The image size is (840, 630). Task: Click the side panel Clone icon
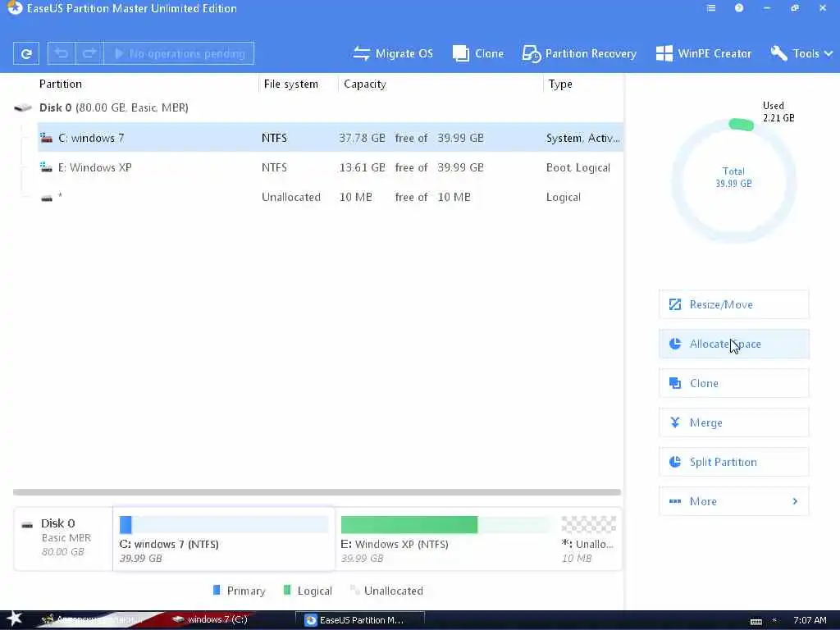pos(675,383)
